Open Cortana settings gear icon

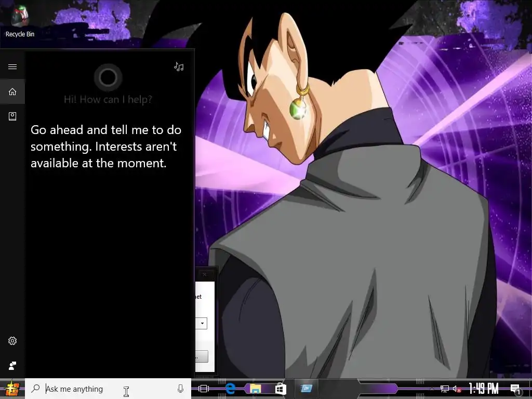(12, 341)
